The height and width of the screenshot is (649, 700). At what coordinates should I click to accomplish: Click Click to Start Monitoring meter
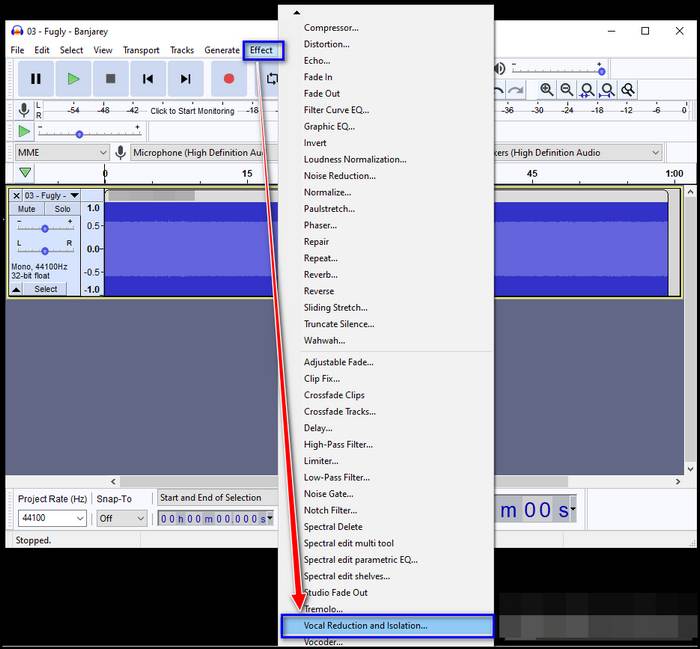tap(192, 111)
